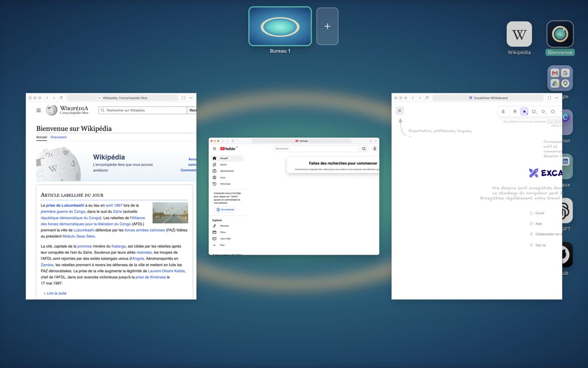This screenshot has width=588, height=368.
Task: Click the YouTube search magnifier button
Action: tap(364, 149)
